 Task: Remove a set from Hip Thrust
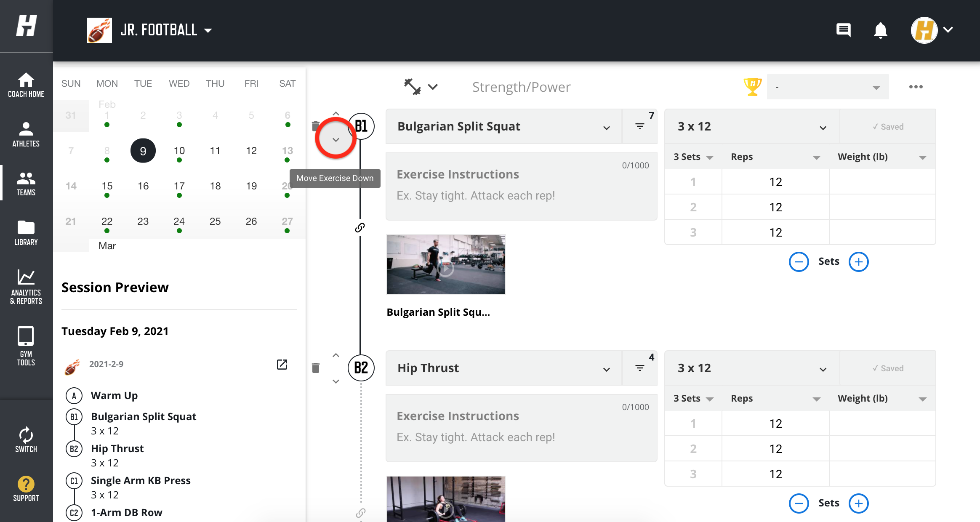[799, 503]
